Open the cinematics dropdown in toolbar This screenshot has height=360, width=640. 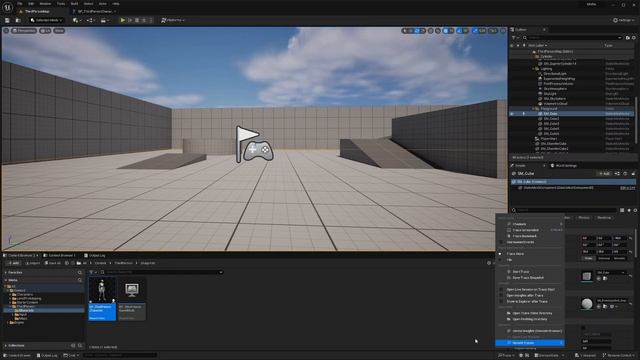click(x=104, y=20)
